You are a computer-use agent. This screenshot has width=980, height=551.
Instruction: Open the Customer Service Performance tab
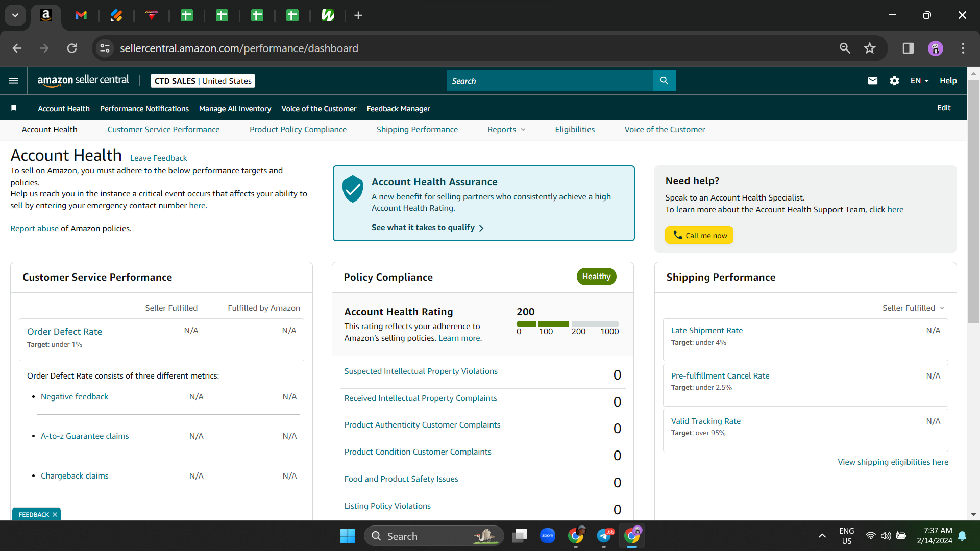tap(163, 130)
